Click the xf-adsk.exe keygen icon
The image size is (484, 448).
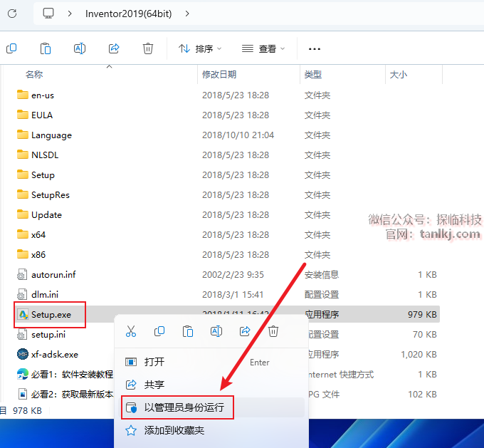[23, 355]
